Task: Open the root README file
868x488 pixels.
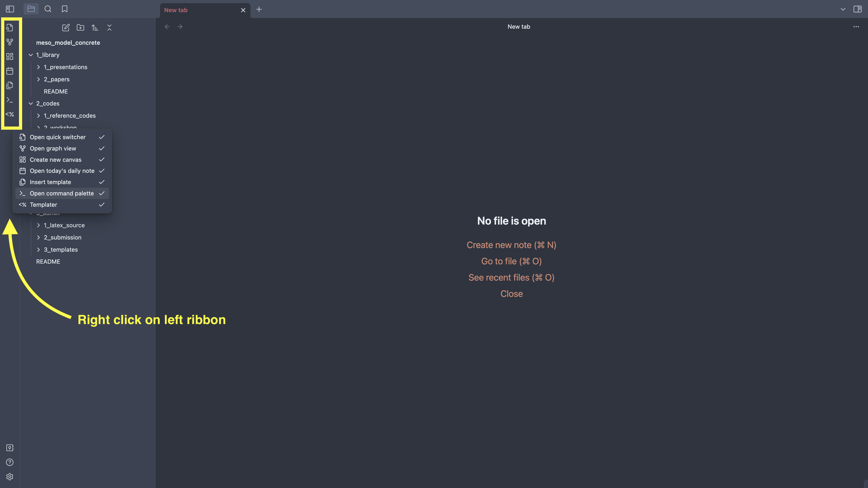Action: (x=48, y=262)
